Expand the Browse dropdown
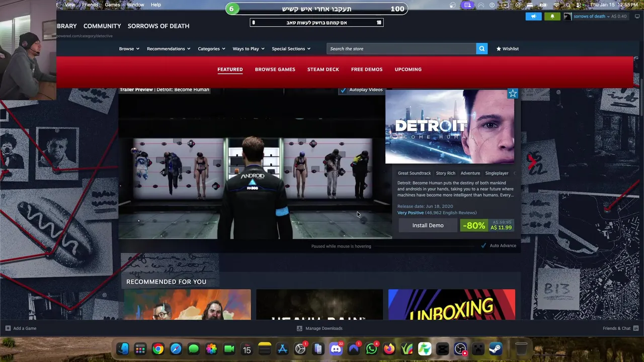Viewport: 644px width, 362px height. [x=129, y=49]
